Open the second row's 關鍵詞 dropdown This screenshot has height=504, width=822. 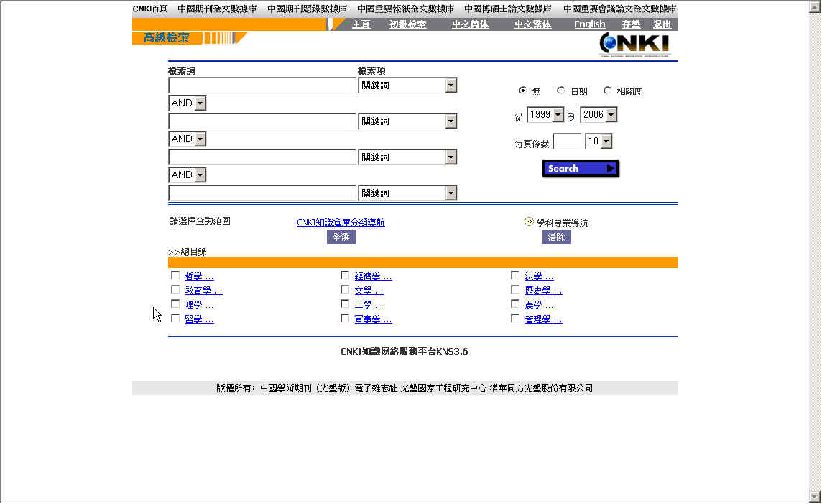tap(407, 121)
